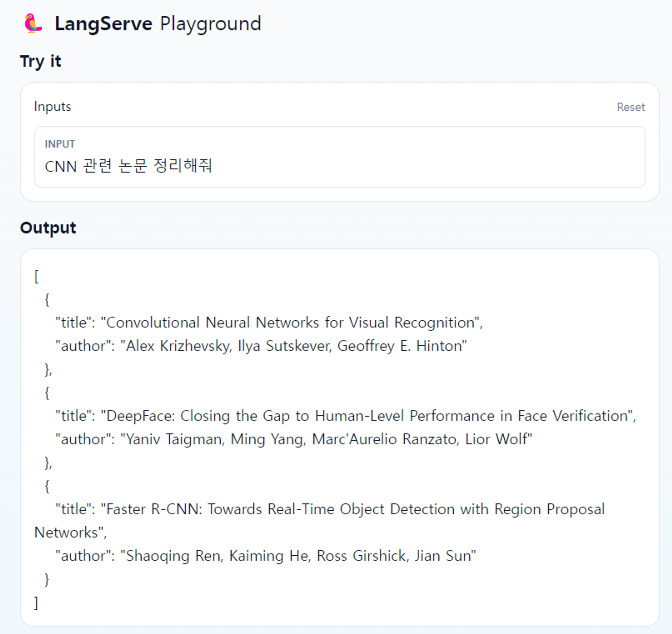The width and height of the screenshot is (672, 634).
Task: Click the Reset button in Inputs
Action: coord(630,107)
